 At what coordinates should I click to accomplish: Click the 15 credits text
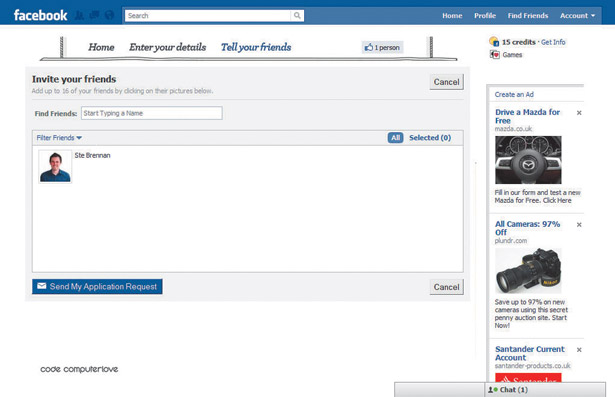(519, 42)
